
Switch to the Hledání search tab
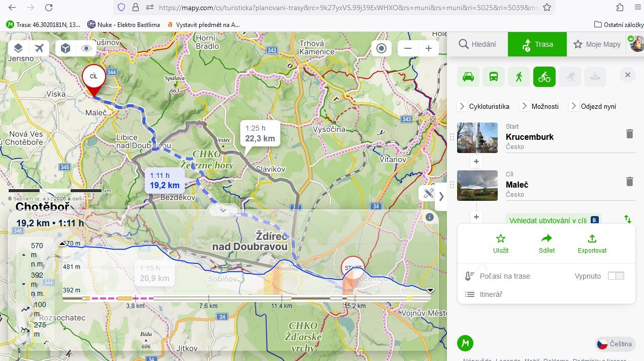477,44
